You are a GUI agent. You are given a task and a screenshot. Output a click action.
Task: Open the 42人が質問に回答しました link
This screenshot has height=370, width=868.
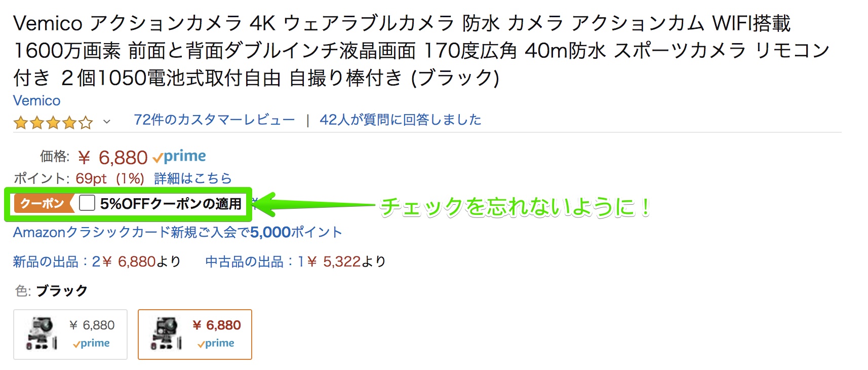pos(400,120)
